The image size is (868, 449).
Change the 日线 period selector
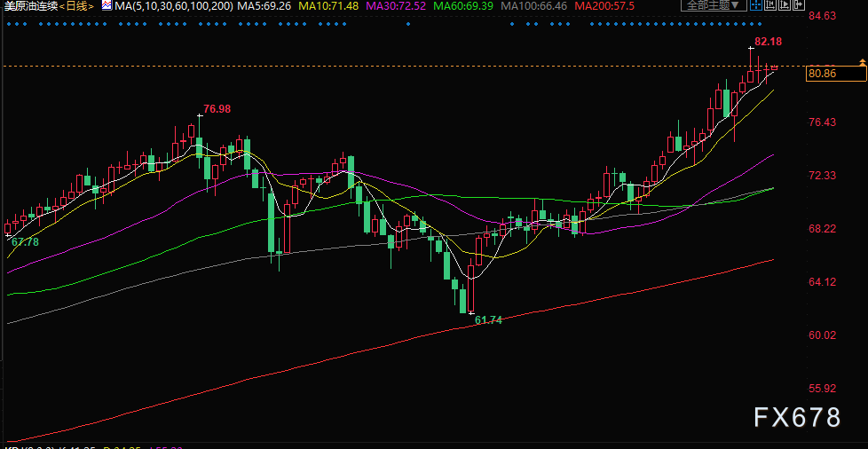click(x=75, y=6)
